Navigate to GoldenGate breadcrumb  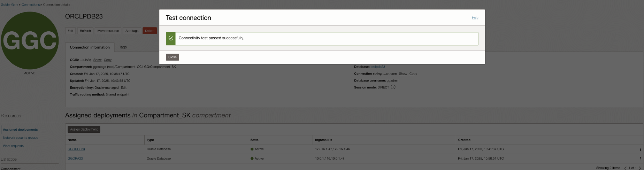click(x=9, y=5)
